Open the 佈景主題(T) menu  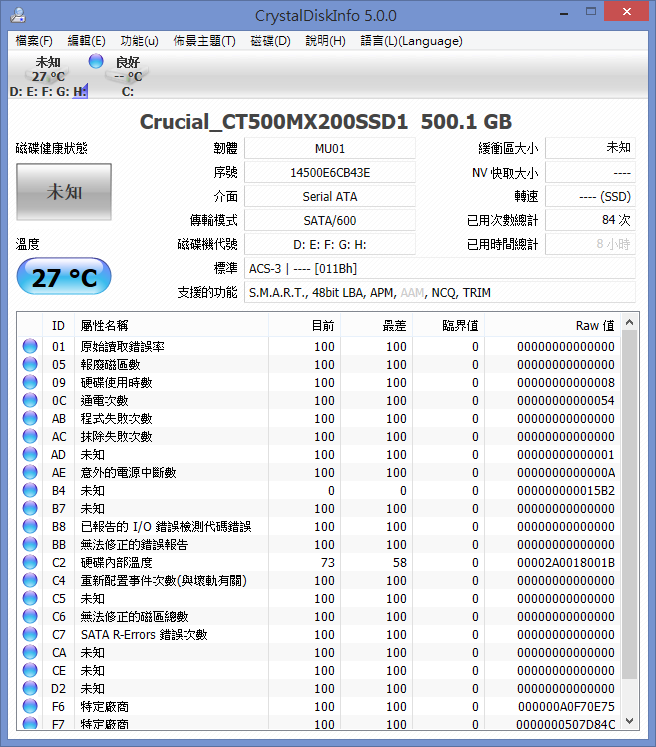[x=204, y=41]
